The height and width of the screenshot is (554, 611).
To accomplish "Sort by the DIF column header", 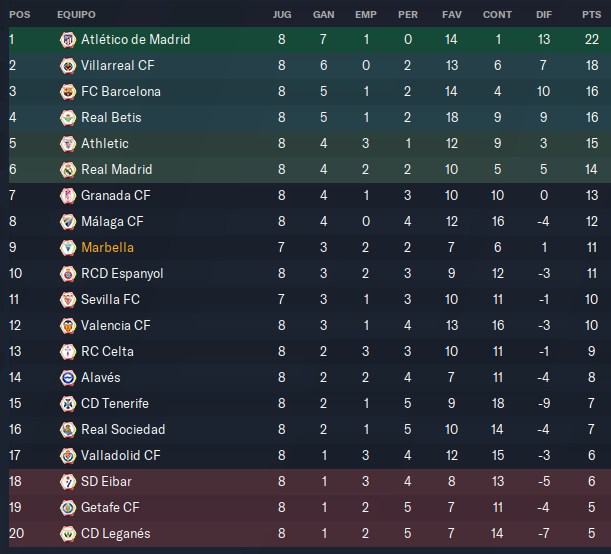I will tap(544, 15).
